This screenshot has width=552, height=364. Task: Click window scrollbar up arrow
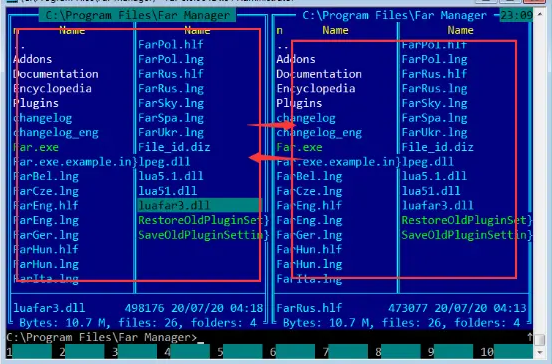pos(540,15)
